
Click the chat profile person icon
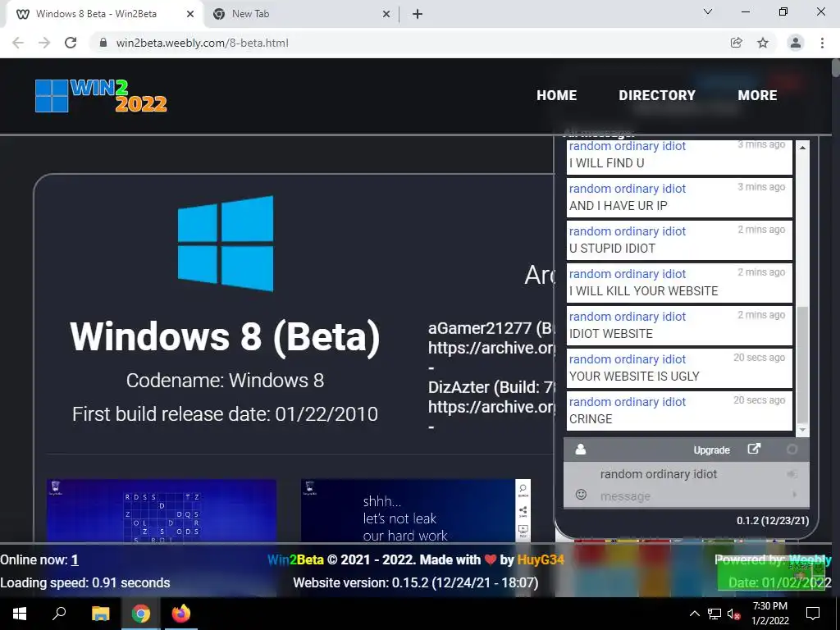tap(580, 450)
